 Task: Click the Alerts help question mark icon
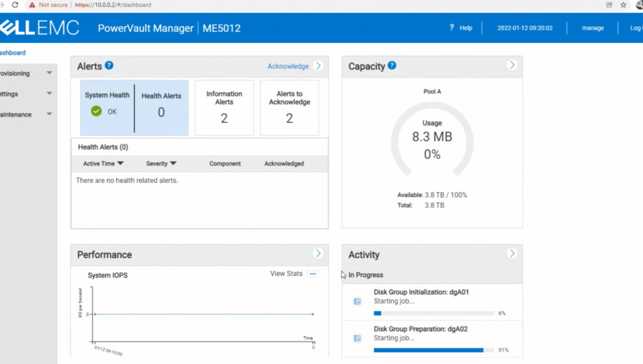point(109,65)
